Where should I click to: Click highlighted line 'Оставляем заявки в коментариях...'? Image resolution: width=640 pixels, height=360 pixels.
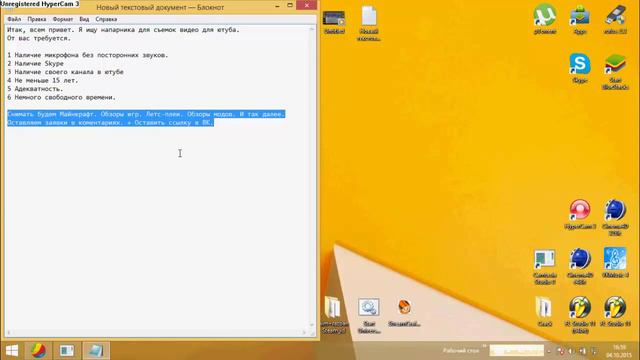click(110, 122)
